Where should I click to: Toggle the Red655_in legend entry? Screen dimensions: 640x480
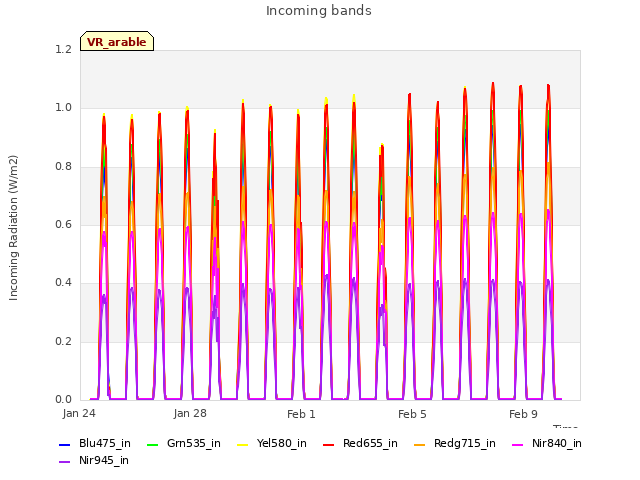pyautogui.click(x=360, y=443)
